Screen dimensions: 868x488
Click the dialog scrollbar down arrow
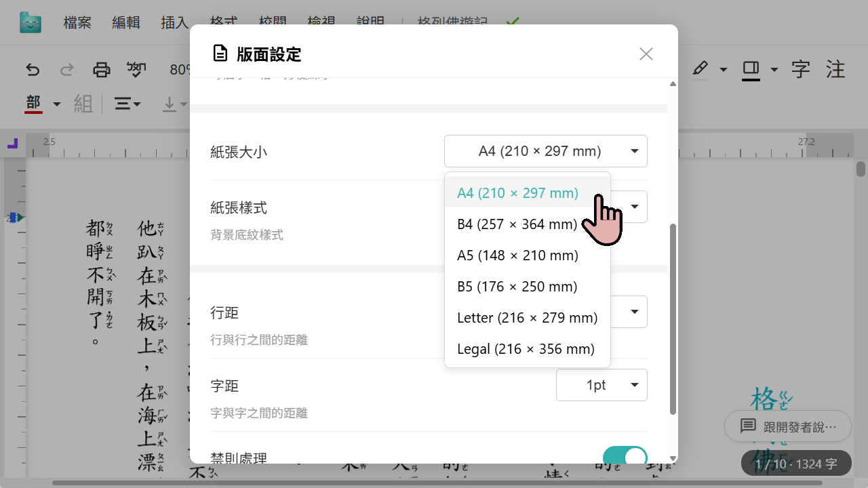673,458
